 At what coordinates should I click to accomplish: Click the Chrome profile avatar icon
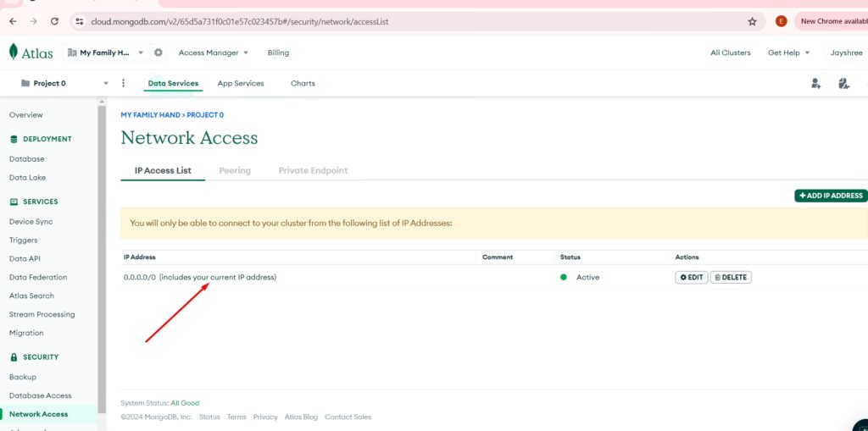[x=781, y=21]
